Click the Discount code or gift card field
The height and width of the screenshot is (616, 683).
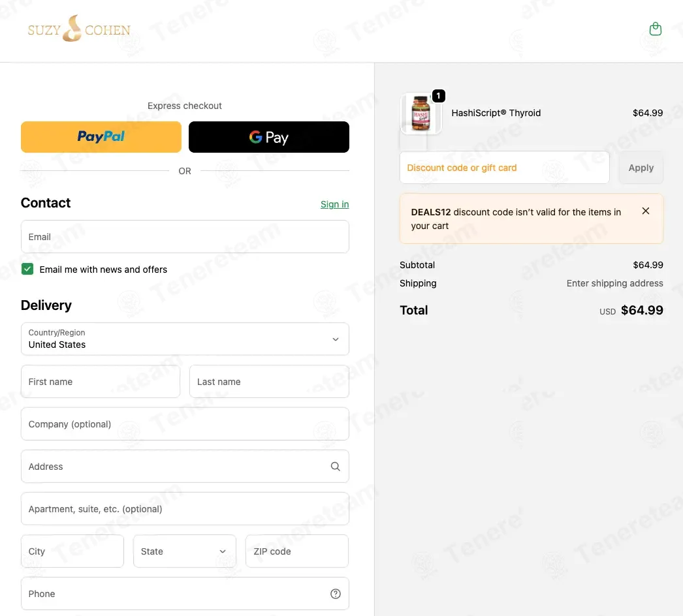coord(504,168)
